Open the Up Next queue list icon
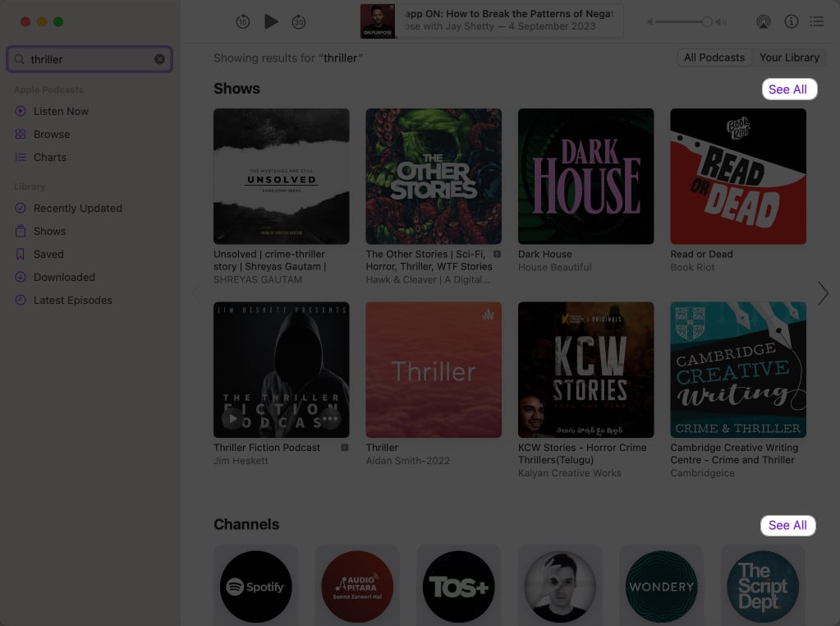The image size is (840, 626). [x=816, y=21]
